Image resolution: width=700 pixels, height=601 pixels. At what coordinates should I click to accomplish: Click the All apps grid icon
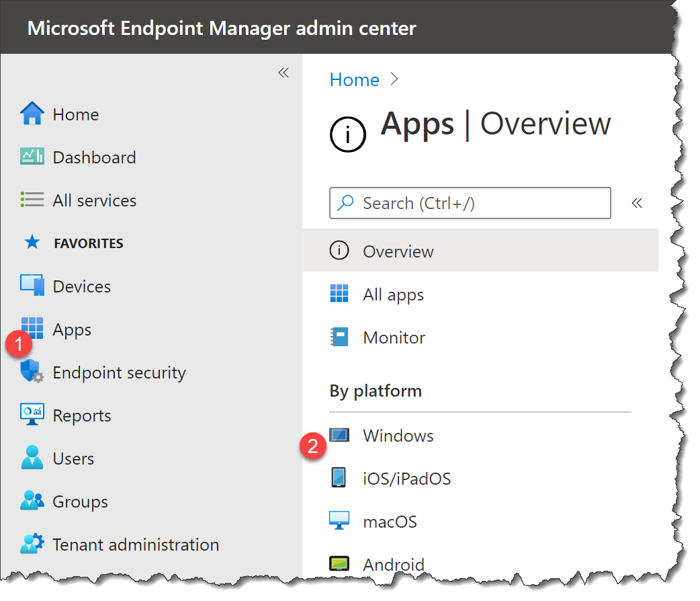point(339,294)
